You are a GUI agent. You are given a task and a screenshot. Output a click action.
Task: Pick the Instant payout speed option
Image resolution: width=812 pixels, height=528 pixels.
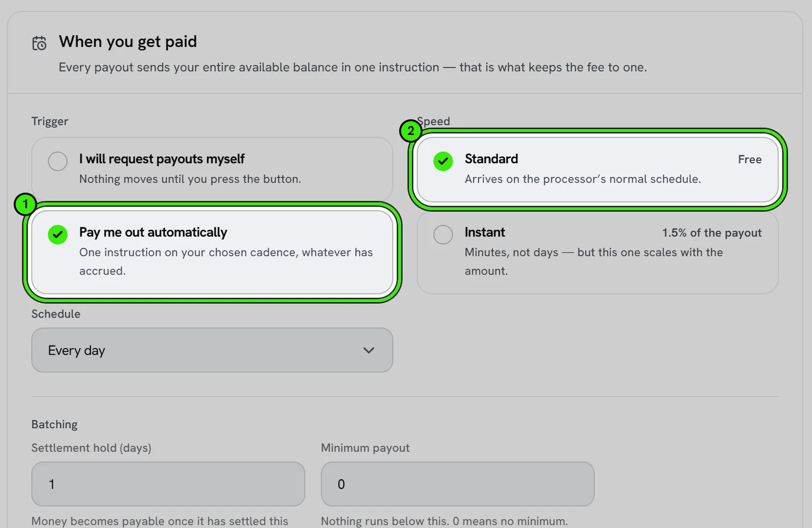[598, 252]
